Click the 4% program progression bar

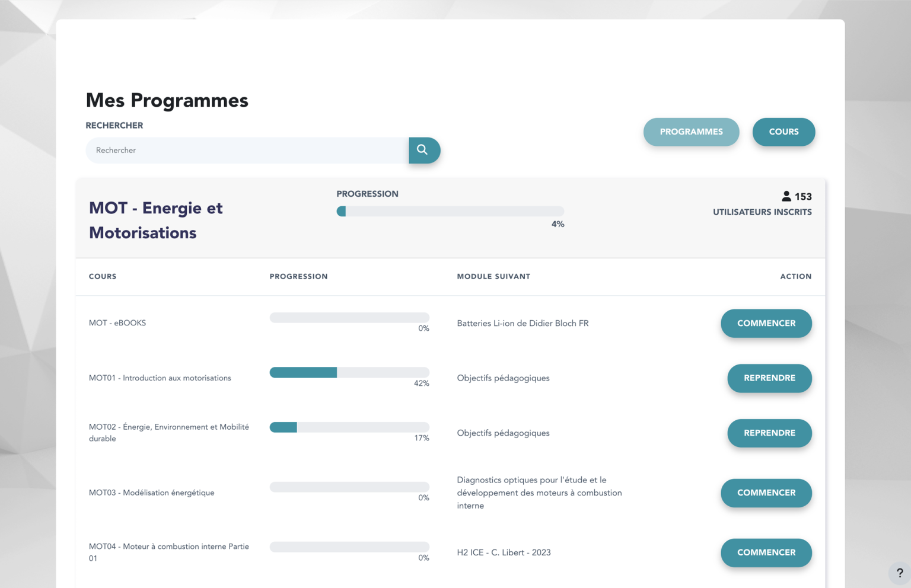(x=450, y=210)
